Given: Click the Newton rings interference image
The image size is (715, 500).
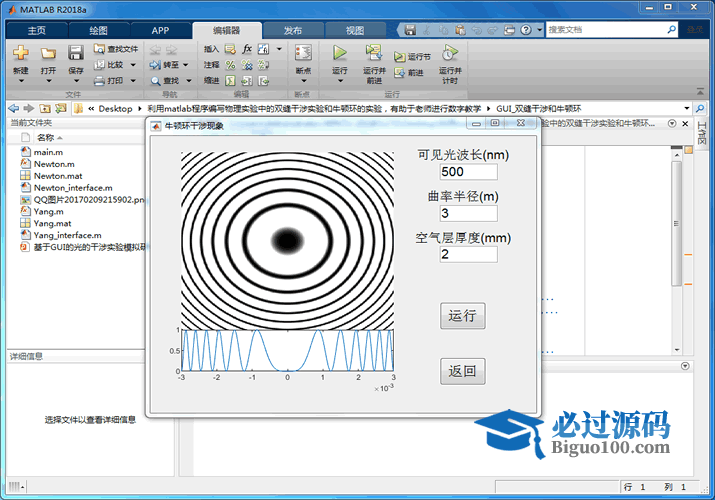Looking at the screenshot, I should pos(287,241).
